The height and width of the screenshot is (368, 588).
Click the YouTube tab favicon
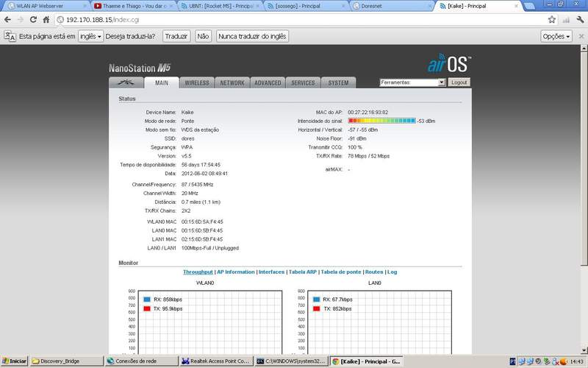point(98,6)
